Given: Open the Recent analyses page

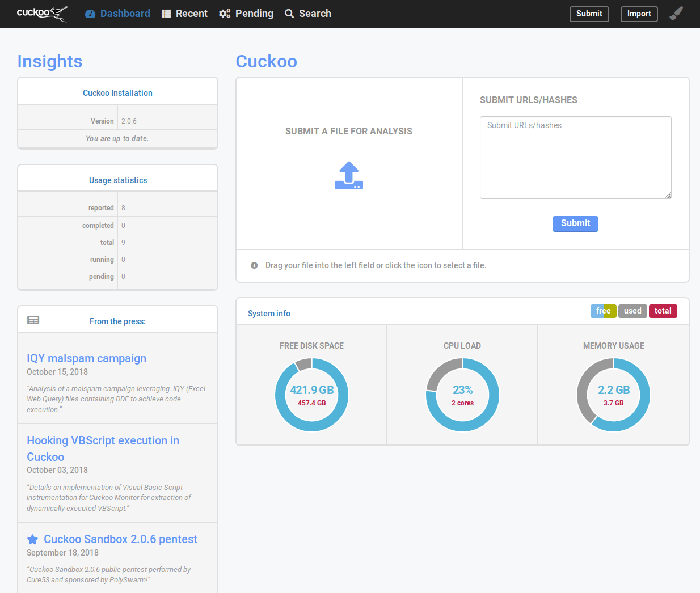Looking at the screenshot, I should (x=184, y=14).
